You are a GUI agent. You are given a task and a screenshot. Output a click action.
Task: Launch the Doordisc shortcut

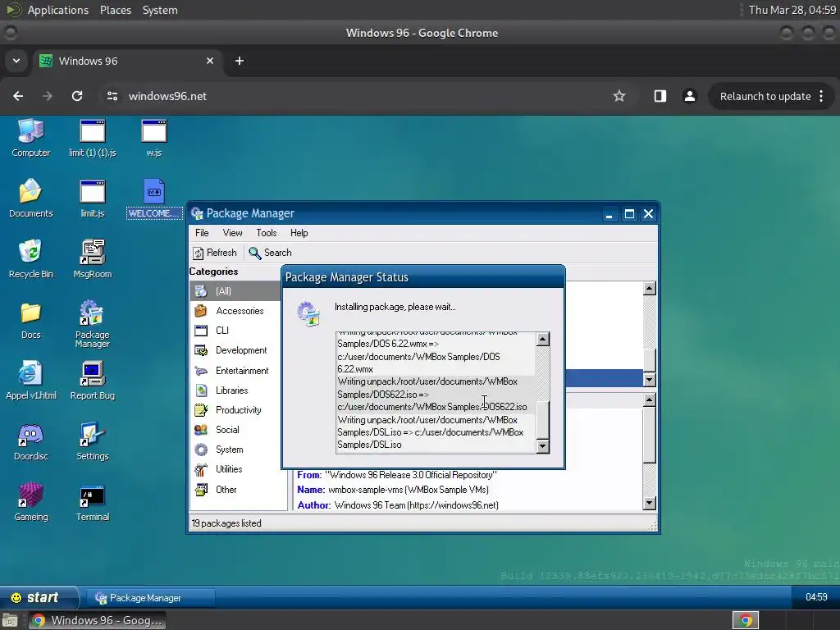coord(30,441)
